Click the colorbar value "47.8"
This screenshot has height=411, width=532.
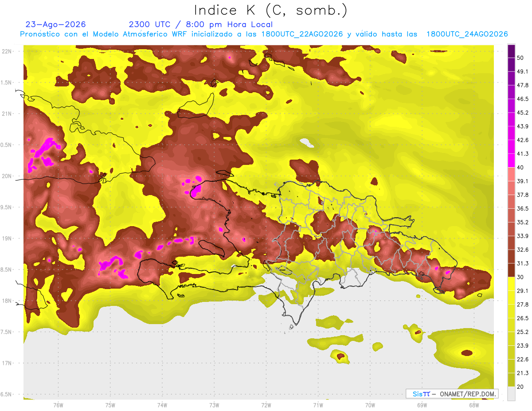(522, 85)
